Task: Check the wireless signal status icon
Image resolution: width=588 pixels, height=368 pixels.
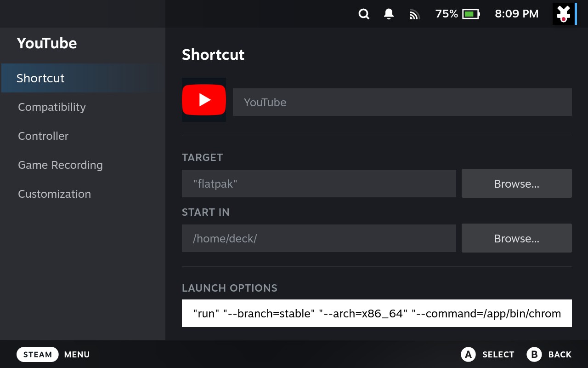Action: click(x=414, y=15)
